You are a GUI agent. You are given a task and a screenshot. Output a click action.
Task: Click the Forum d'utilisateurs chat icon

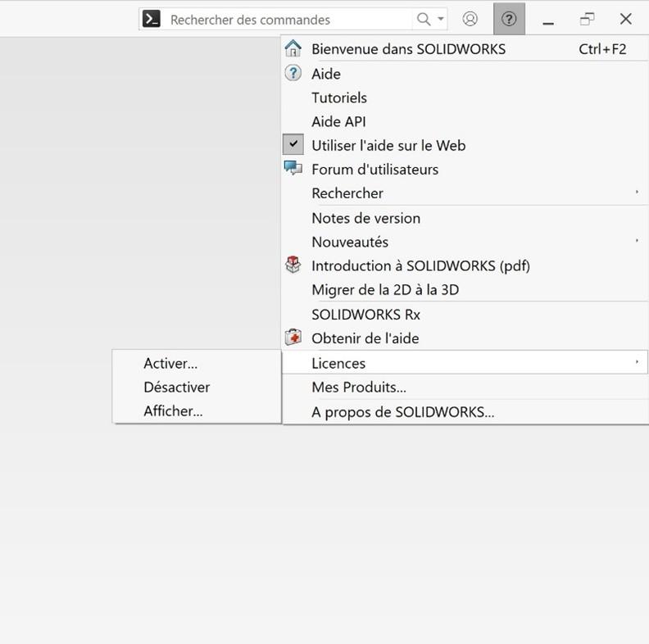pyautogui.click(x=293, y=169)
